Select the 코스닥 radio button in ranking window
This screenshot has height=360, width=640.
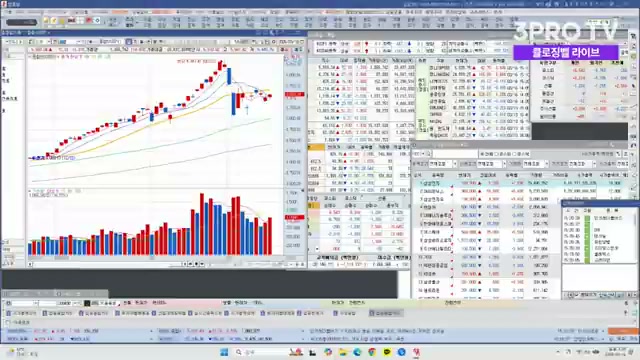(514, 154)
